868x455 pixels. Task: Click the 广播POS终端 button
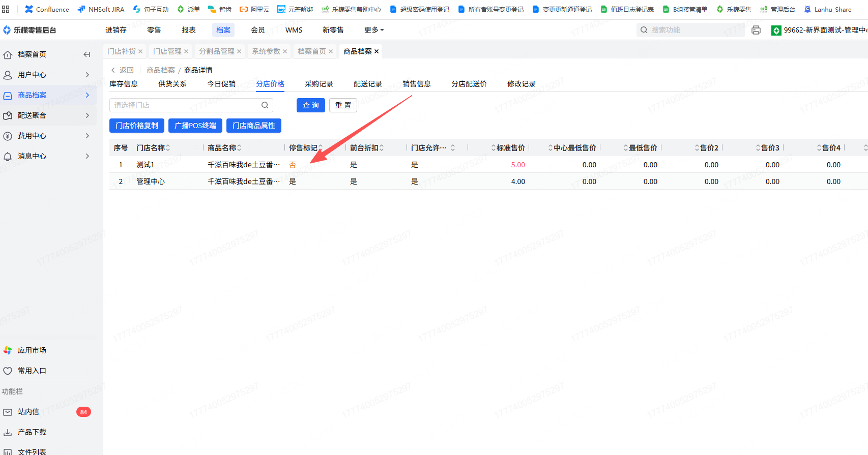195,126
